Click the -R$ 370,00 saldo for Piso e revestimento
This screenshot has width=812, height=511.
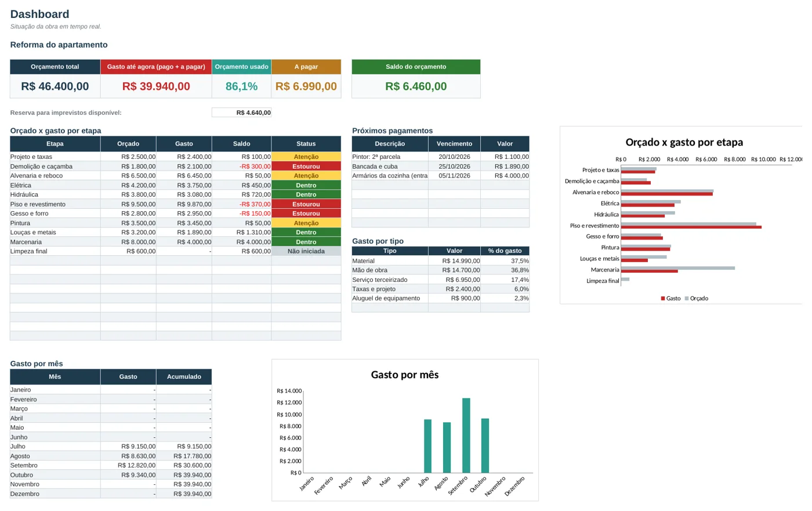coord(241,204)
